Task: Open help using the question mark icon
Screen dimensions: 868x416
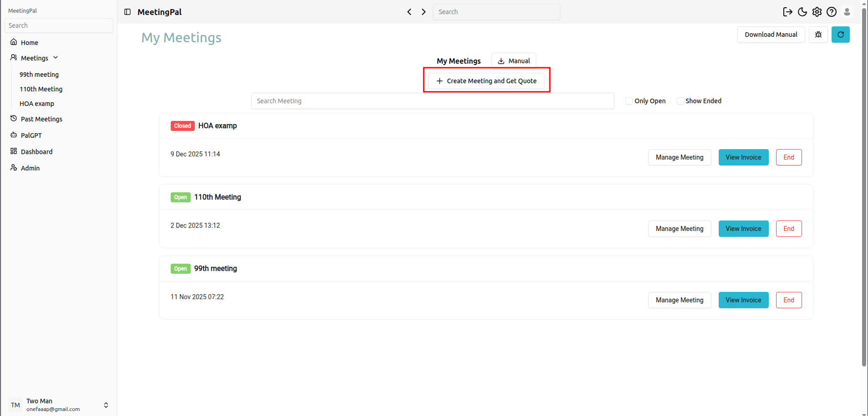Action: click(832, 12)
